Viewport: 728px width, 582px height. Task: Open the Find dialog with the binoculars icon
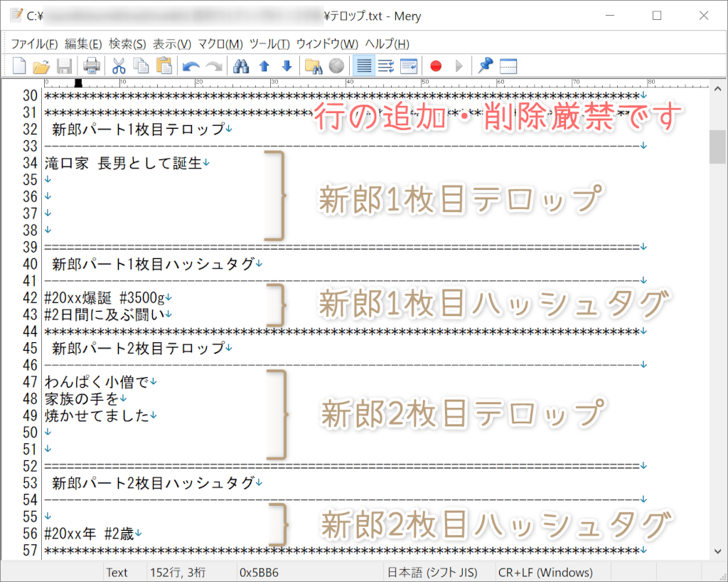tap(240, 65)
